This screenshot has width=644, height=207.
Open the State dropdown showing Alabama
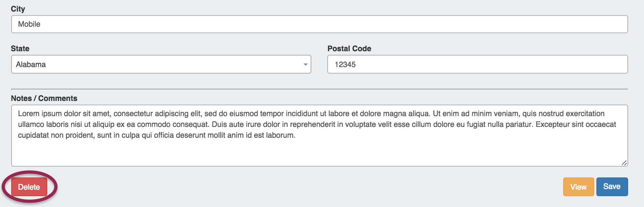[x=161, y=64]
